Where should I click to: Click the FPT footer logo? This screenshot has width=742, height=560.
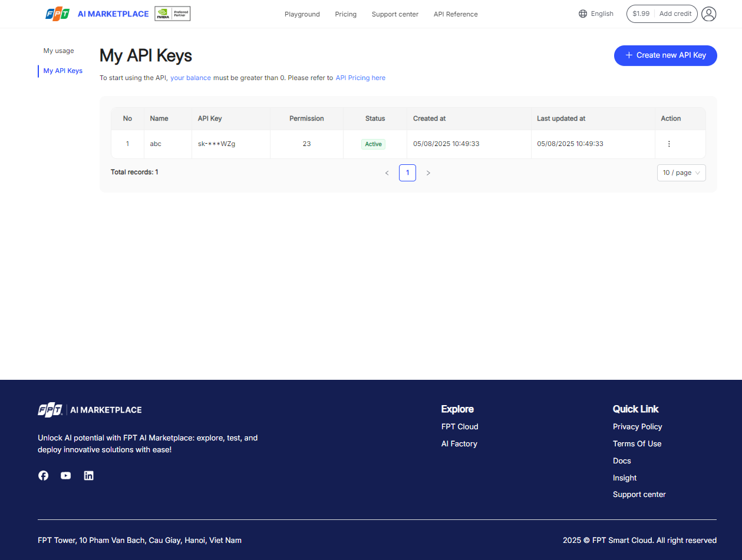(x=90, y=410)
